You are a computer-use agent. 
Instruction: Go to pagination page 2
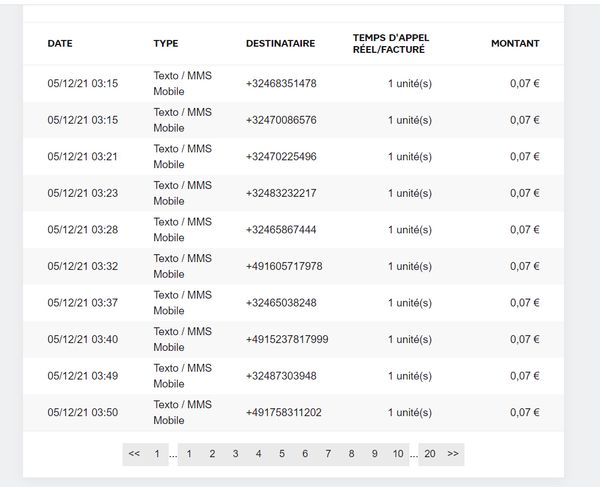(212, 454)
